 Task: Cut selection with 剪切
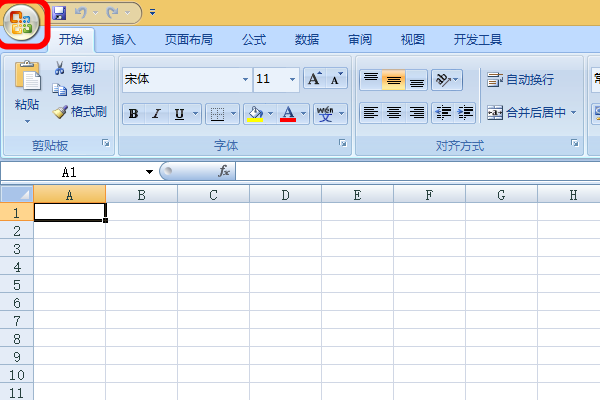coord(74,68)
